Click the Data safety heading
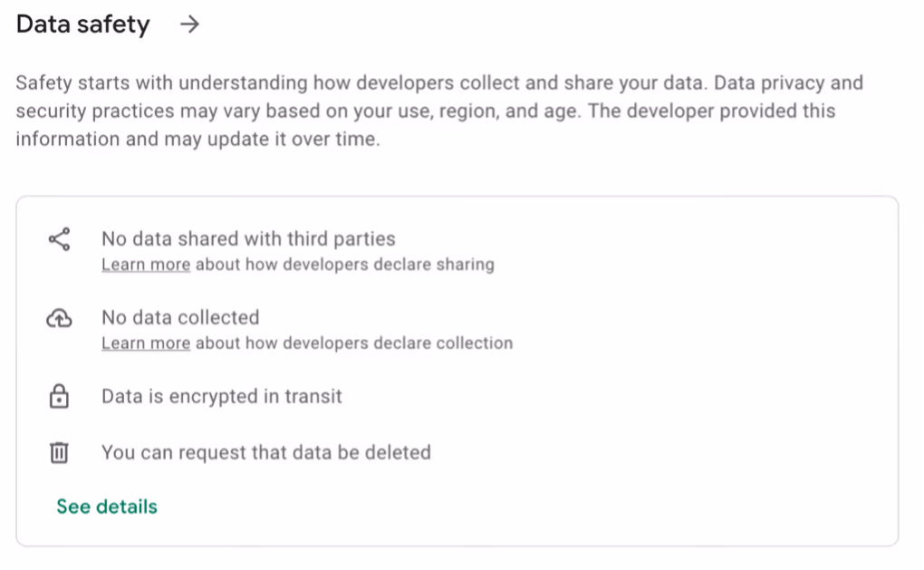 click(x=82, y=24)
